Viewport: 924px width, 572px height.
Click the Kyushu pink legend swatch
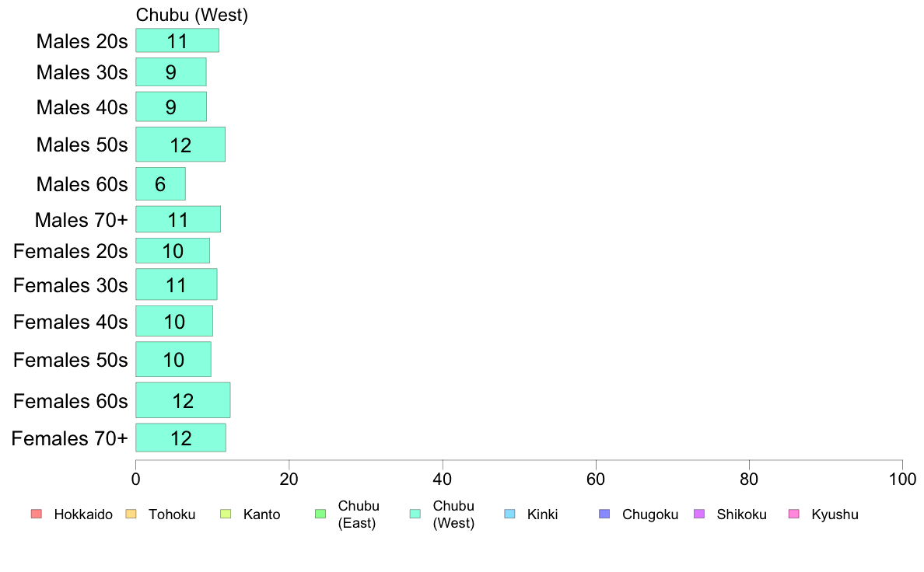[794, 514]
